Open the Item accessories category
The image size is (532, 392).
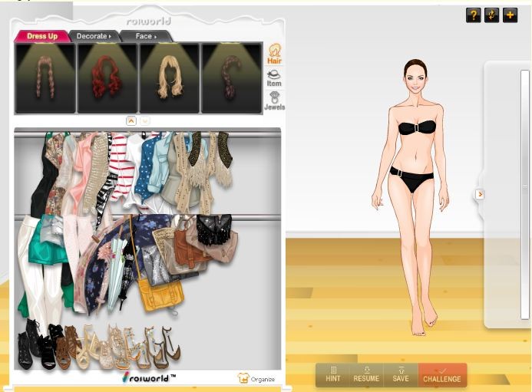pyautogui.click(x=274, y=77)
